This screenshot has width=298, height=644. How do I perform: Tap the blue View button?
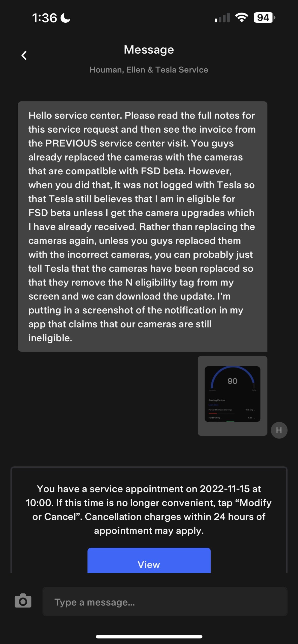pos(149,560)
